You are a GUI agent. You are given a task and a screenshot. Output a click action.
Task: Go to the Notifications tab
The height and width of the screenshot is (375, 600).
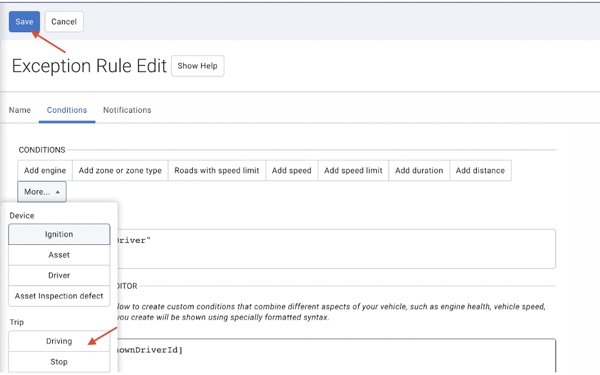tap(127, 110)
